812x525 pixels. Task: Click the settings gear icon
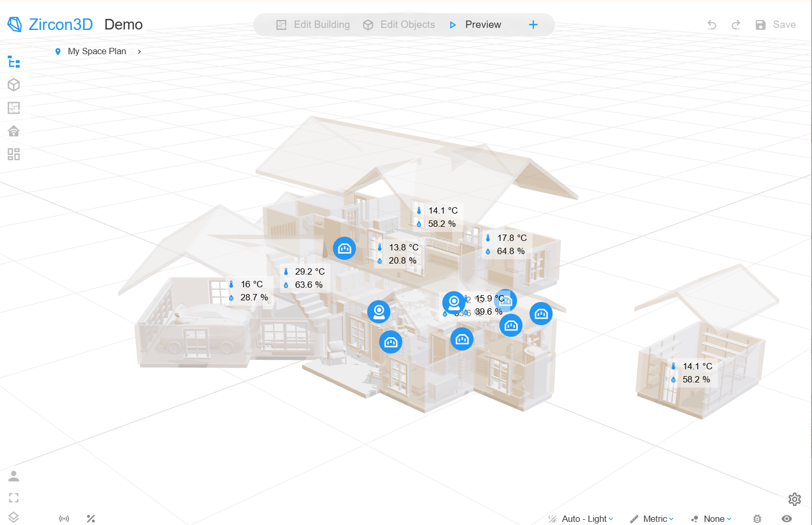click(794, 499)
